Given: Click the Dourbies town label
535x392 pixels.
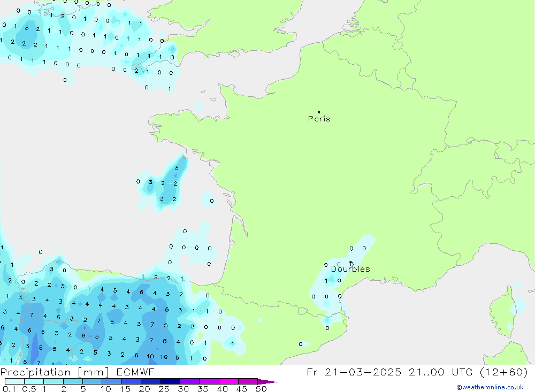Looking at the screenshot, I should pos(350,269).
